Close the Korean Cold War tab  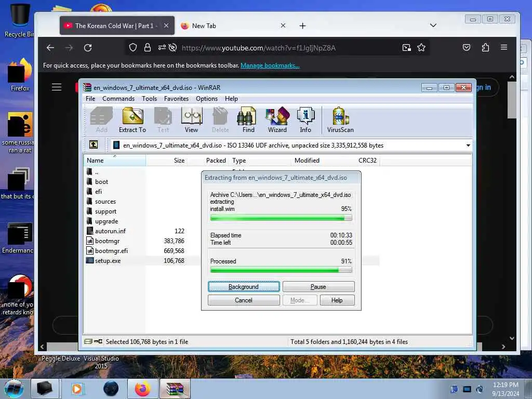(166, 25)
